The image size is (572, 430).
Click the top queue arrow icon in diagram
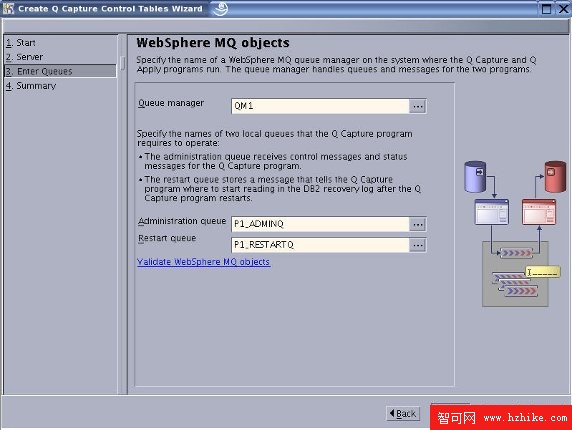516,253
